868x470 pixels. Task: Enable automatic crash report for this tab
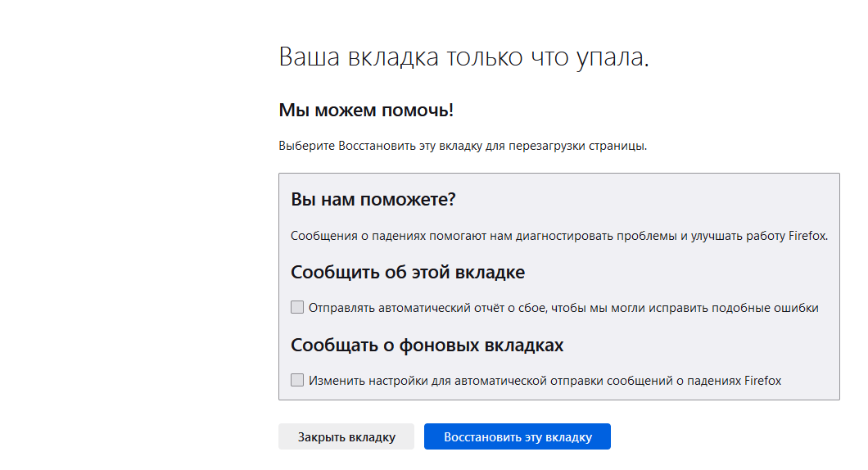point(297,308)
